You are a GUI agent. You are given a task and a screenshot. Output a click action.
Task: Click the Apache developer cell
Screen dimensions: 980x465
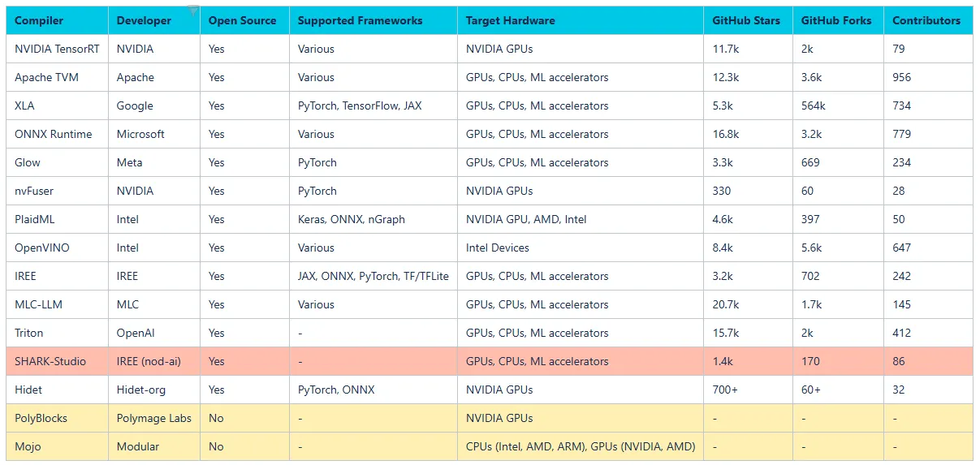click(x=154, y=77)
